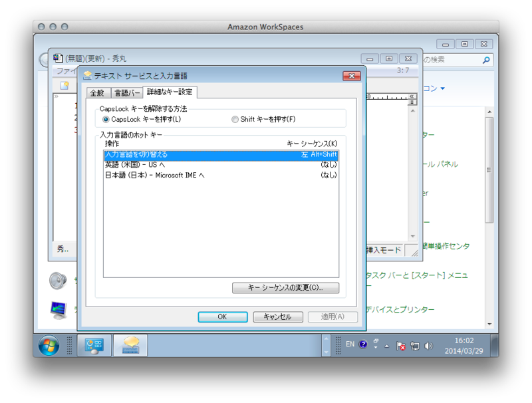Switch to the 全般 tab
The height and width of the screenshot is (403, 532).
click(x=98, y=92)
